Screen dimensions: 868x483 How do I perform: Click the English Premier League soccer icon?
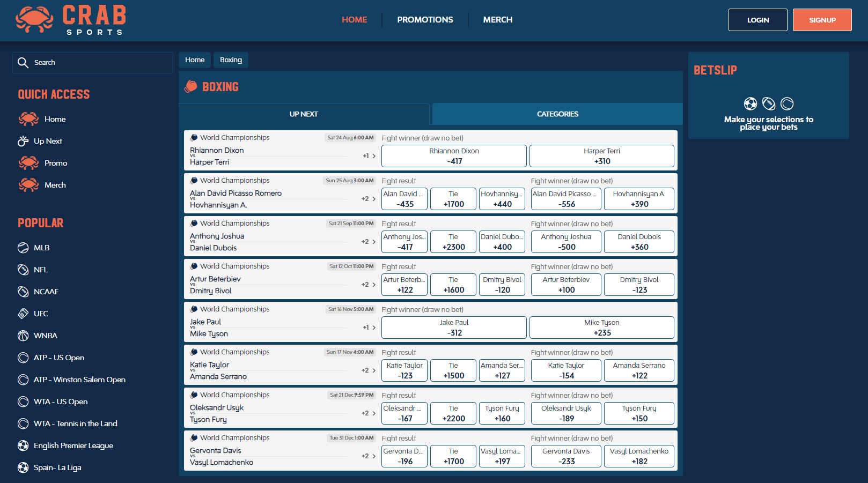pyautogui.click(x=23, y=445)
